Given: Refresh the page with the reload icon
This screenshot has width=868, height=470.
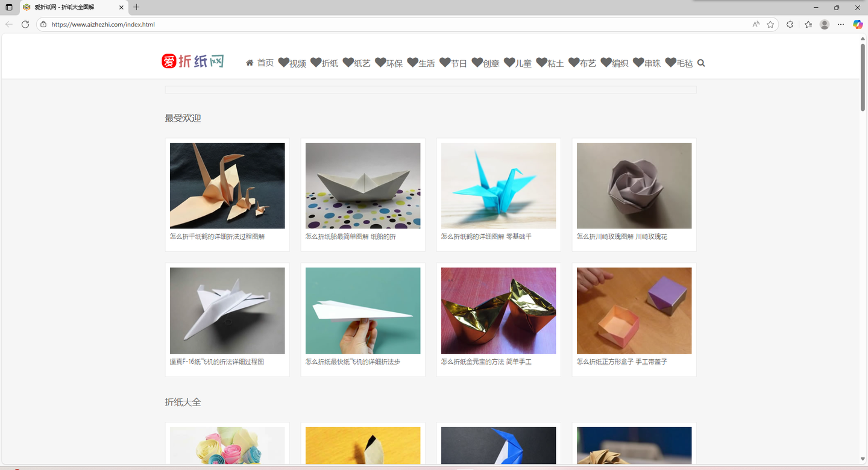Looking at the screenshot, I should 25,24.
